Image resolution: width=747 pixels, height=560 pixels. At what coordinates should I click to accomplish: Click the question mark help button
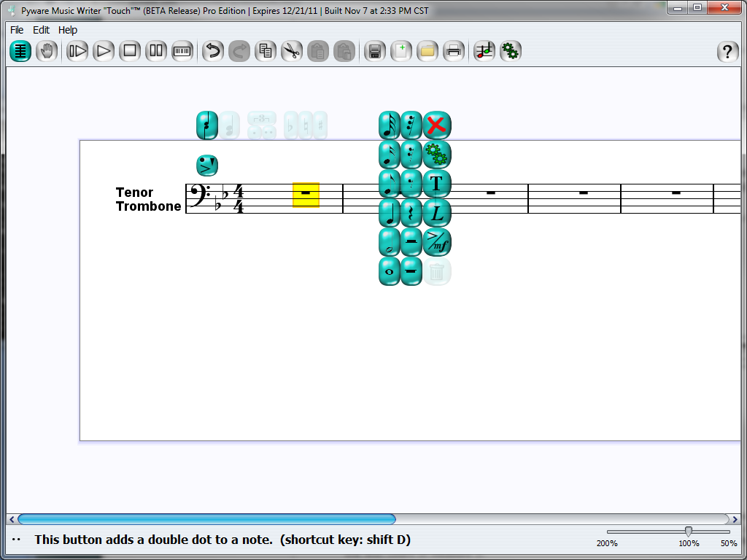pyautogui.click(x=727, y=51)
